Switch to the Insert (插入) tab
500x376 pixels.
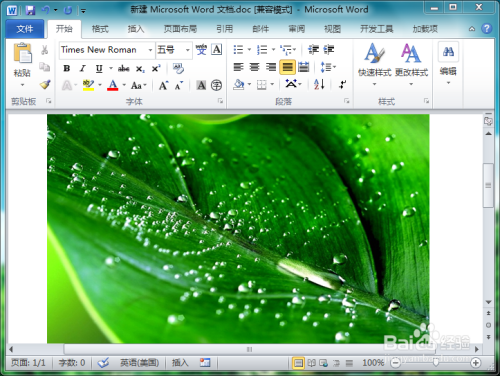[136, 29]
